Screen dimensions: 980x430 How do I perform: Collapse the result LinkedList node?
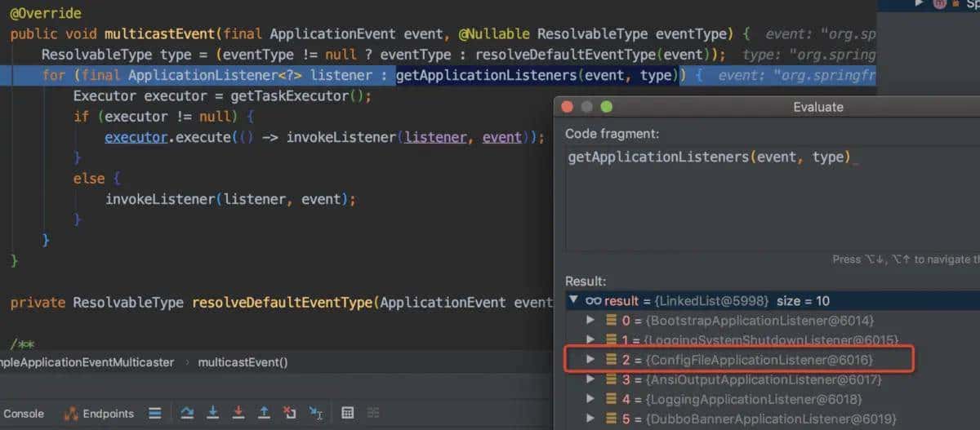[x=573, y=301]
